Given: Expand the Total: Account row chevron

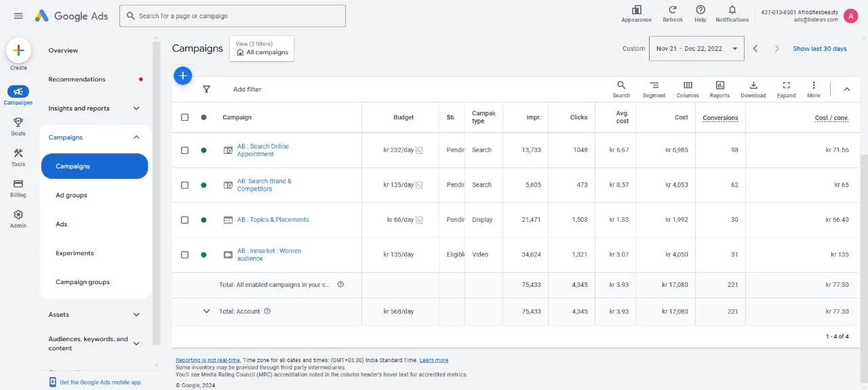Looking at the screenshot, I should point(207,311).
